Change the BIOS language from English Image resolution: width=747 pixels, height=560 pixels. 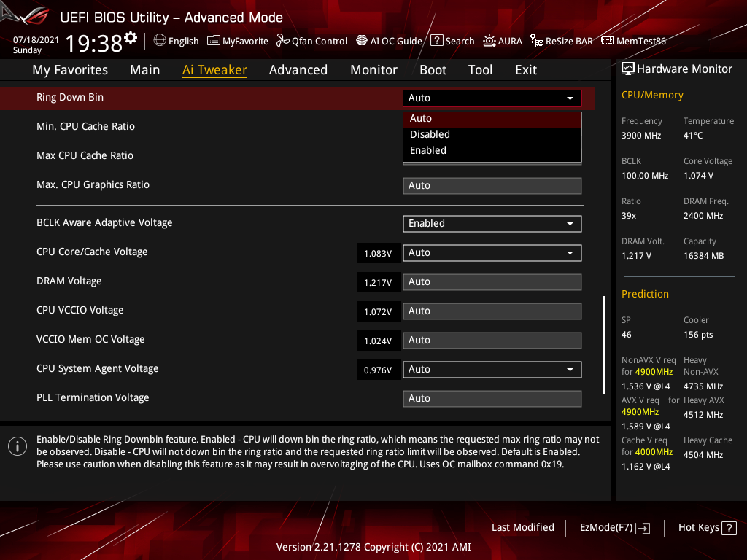(176, 41)
